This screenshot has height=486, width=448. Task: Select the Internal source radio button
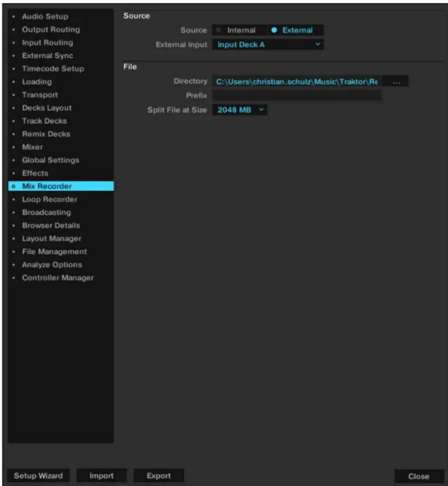[240, 30]
